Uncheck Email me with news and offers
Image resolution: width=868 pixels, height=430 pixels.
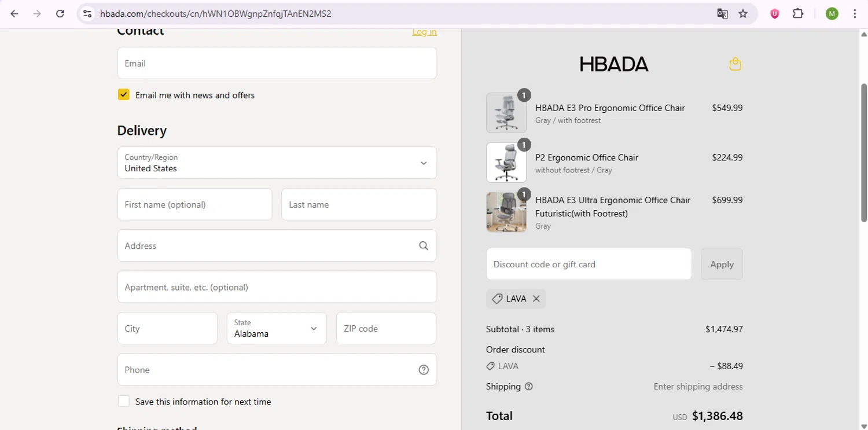[x=123, y=94]
